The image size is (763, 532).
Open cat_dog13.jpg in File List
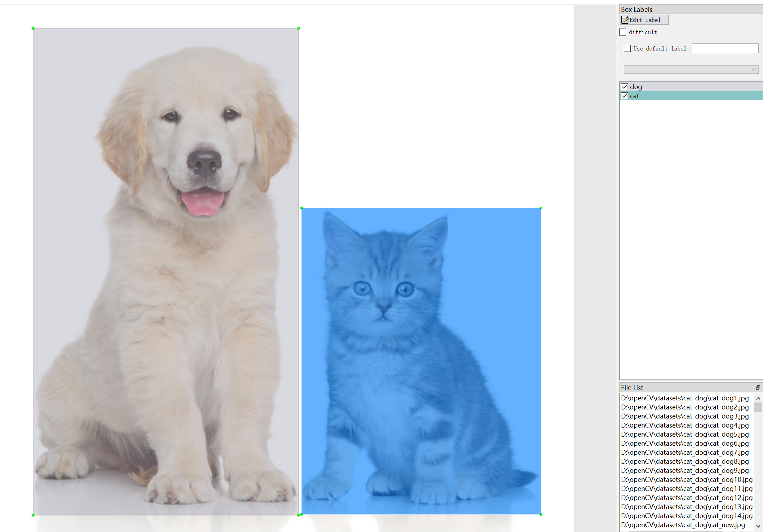click(687, 507)
